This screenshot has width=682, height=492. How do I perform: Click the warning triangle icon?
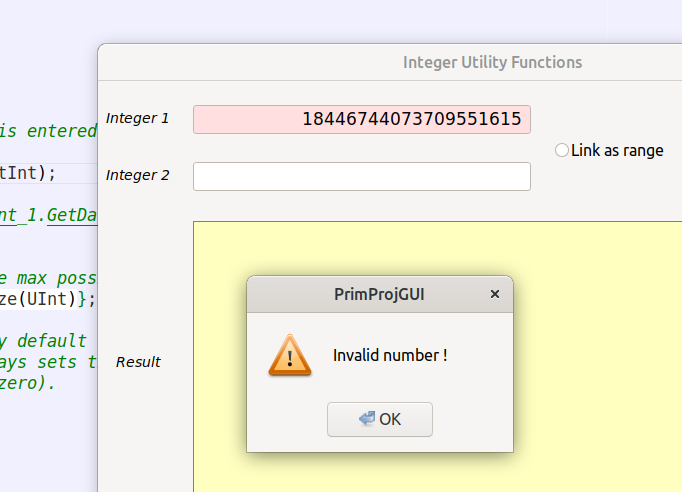[x=290, y=355]
